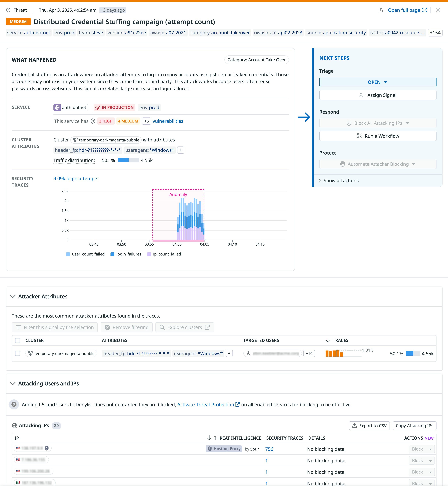Click the question mark icon near Denylist notice
The width and height of the screenshot is (448, 486).
(x=14, y=404)
